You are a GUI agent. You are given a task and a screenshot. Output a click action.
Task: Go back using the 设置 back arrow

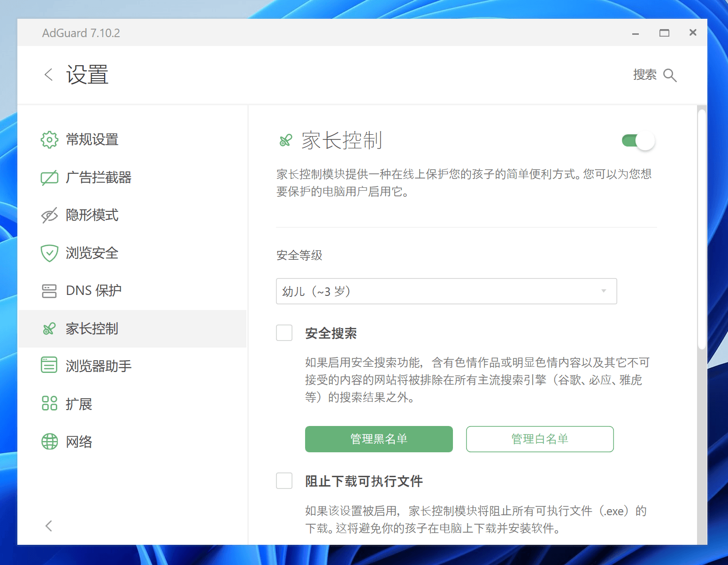tap(48, 74)
